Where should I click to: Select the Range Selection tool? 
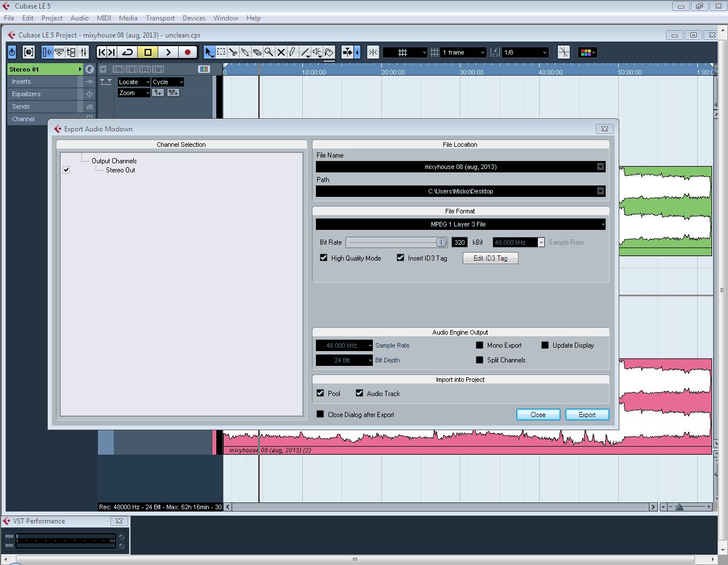(x=221, y=52)
